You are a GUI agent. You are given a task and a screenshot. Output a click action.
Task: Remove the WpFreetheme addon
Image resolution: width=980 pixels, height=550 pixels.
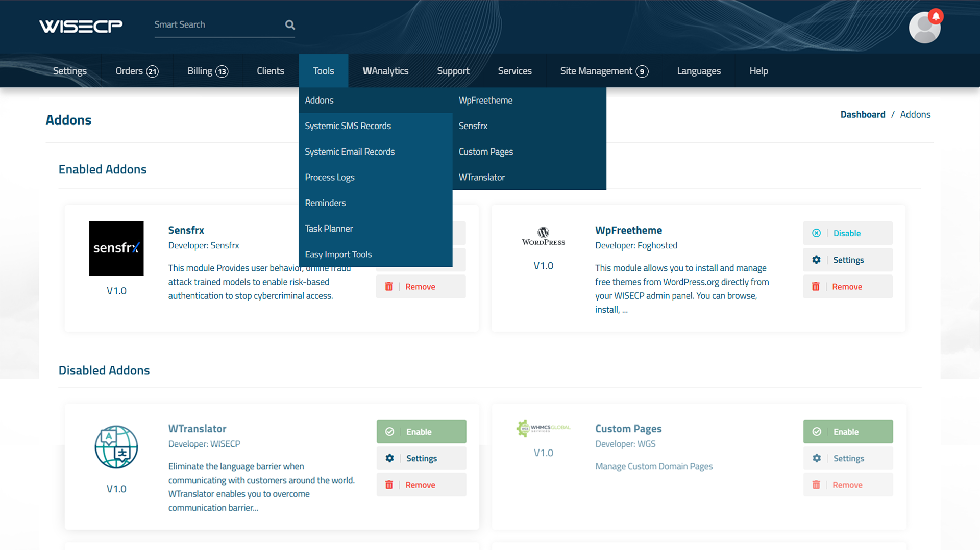tap(848, 287)
